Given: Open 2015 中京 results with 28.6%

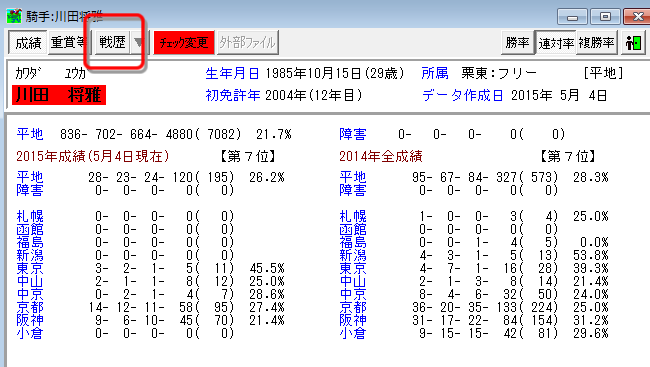Looking at the screenshot, I should coord(30,294).
